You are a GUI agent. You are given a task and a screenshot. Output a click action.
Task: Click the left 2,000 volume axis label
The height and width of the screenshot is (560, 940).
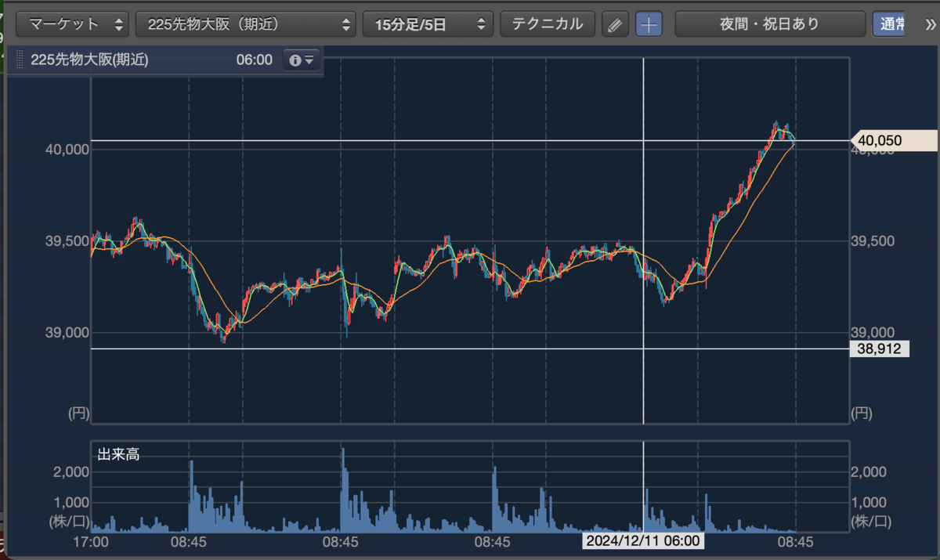click(70, 472)
